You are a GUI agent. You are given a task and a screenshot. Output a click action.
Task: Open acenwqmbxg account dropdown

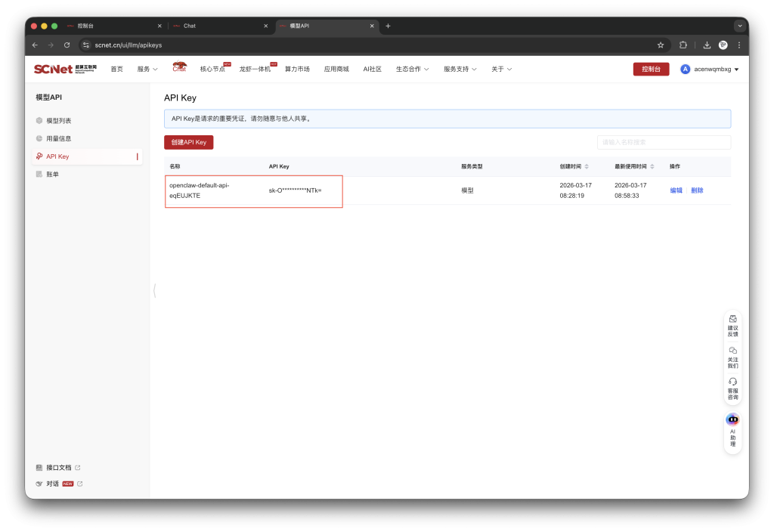tap(710, 69)
